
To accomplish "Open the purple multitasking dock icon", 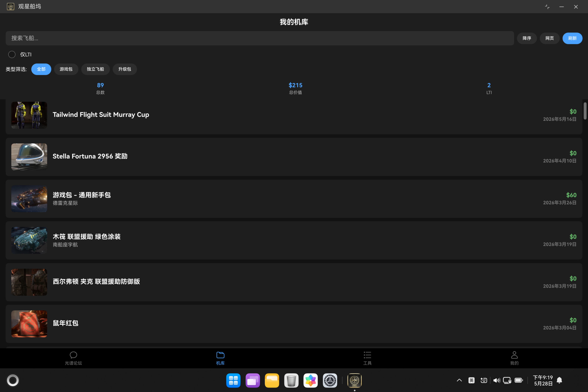I will (253, 381).
